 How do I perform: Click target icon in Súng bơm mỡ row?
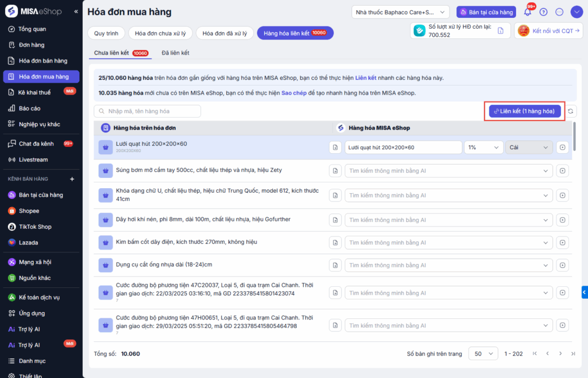563,171
